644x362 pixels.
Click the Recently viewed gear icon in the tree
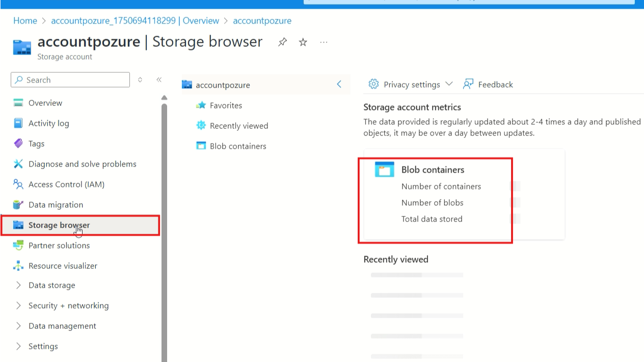click(x=201, y=126)
